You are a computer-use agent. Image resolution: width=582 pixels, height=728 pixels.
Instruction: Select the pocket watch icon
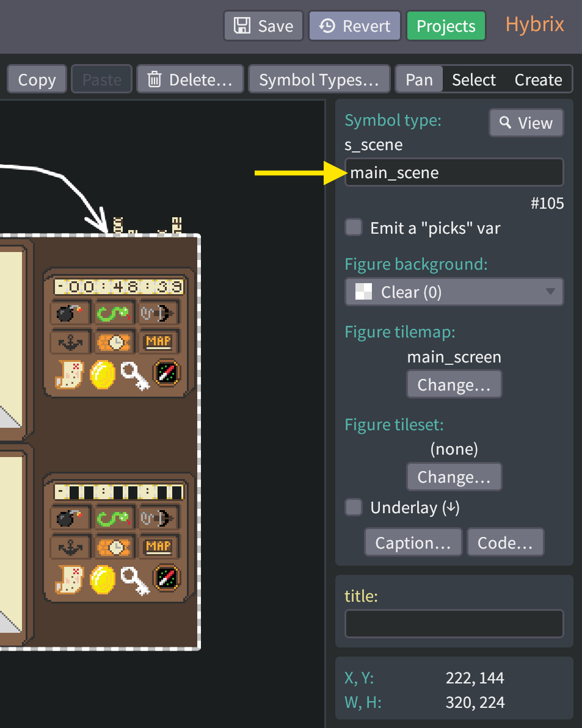114,342
